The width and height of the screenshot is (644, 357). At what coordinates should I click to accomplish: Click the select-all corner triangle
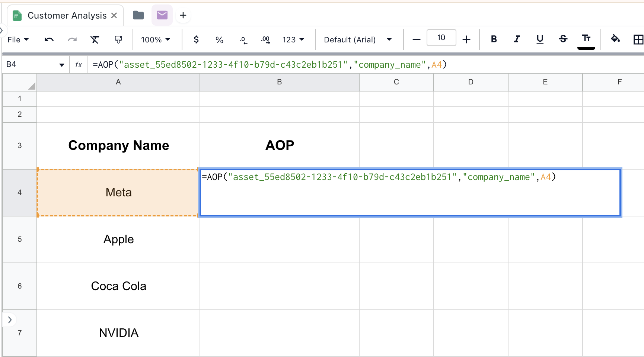pos(32,86)
